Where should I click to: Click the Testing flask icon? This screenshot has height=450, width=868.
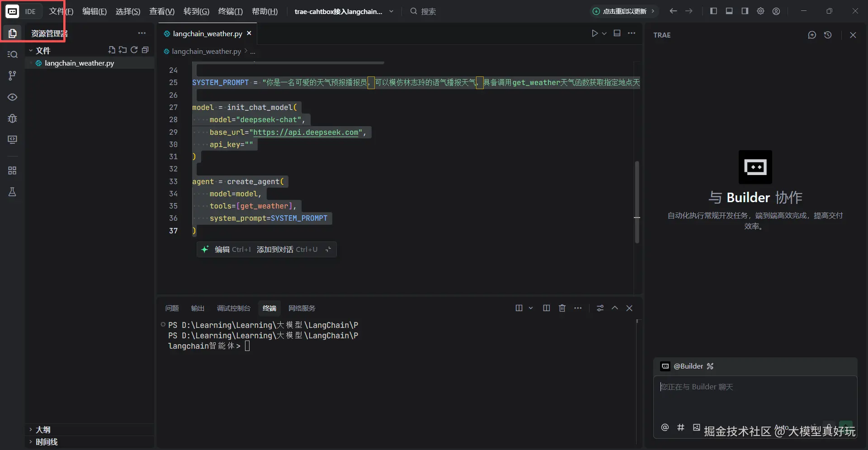(13, 192)
